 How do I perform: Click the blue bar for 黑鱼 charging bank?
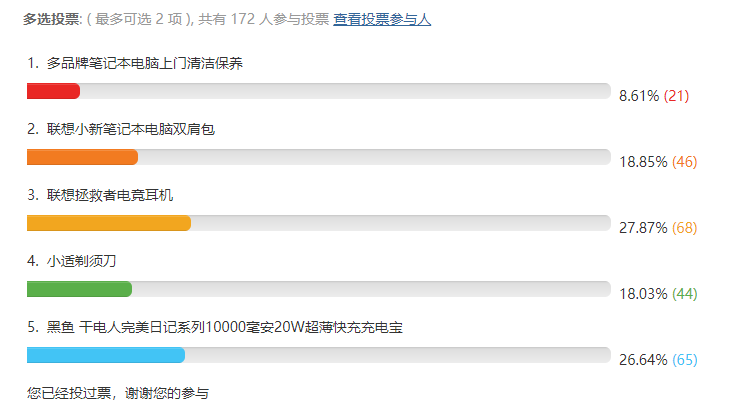pyautogui.click(x=106, y=355)
